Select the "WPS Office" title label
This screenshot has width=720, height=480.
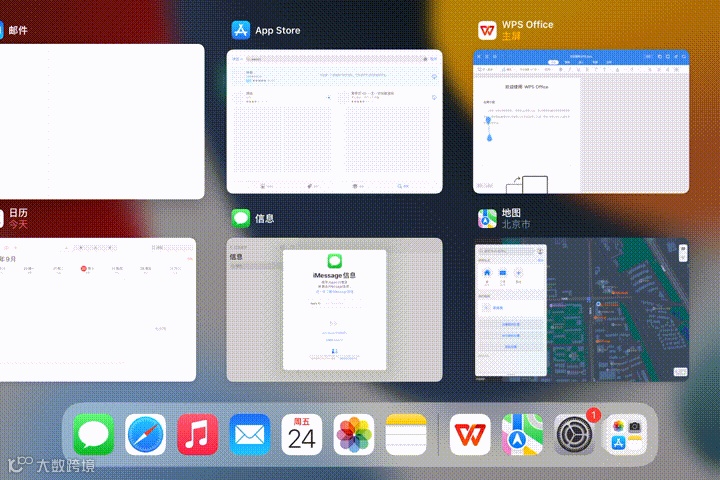(528, 25)
